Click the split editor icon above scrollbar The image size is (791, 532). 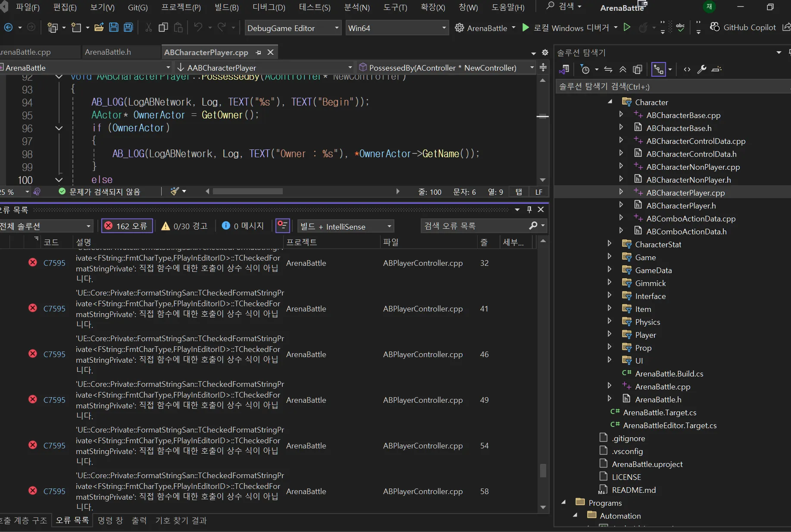543,68
